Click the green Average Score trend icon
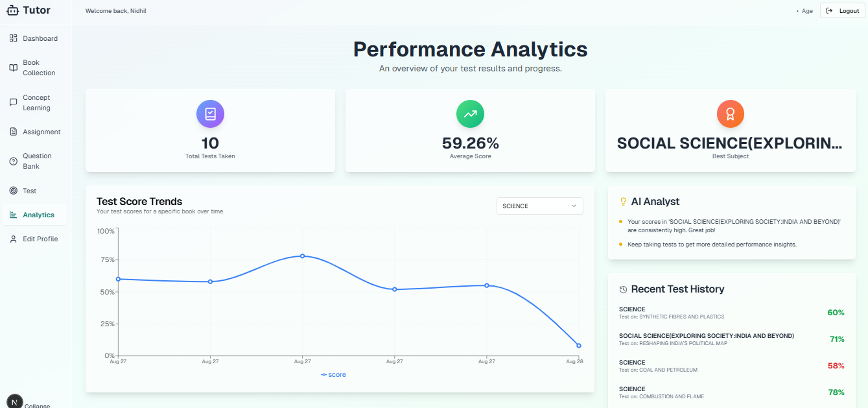Viewport: 868px width, 408px height. 470,114
